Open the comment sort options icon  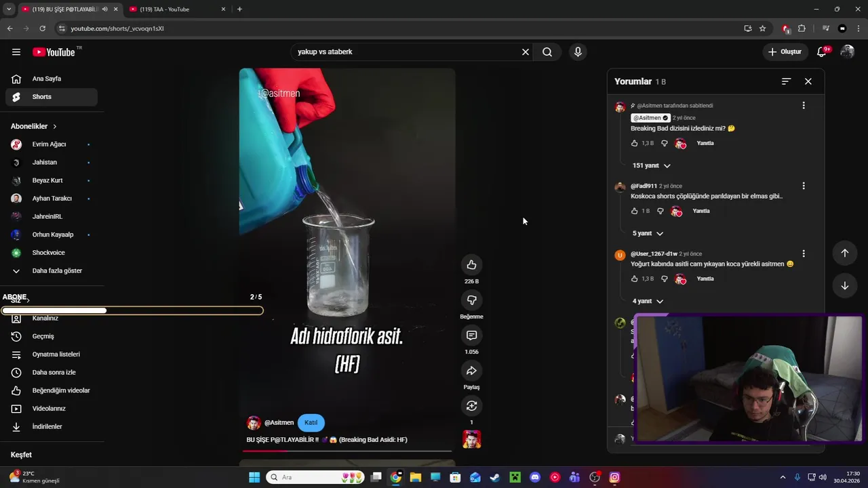point(786,81)
